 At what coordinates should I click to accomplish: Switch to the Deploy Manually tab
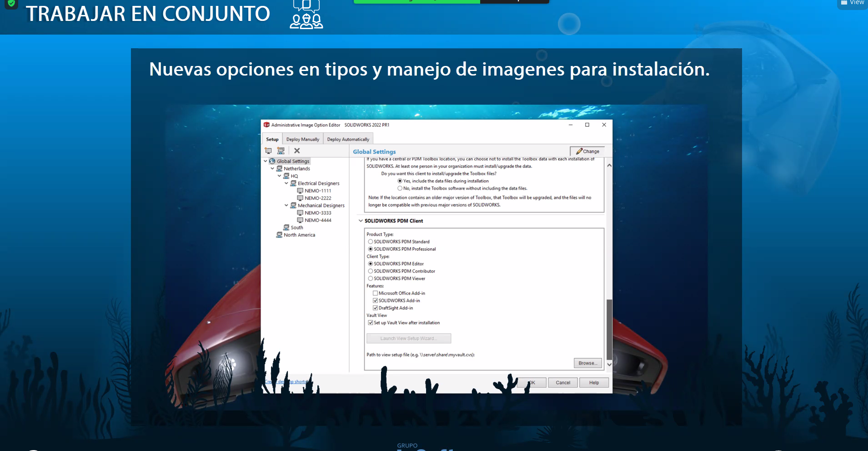(x=303, y=139)
